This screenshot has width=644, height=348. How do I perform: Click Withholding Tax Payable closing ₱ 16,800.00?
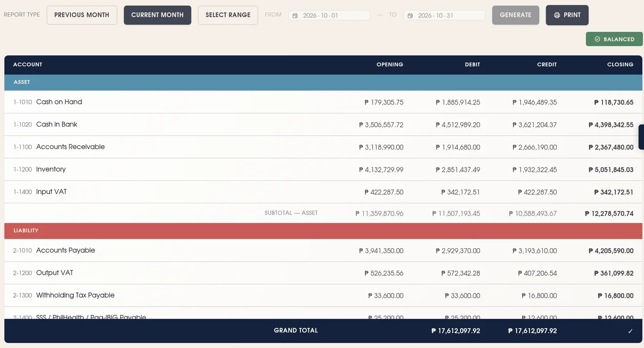pyautogui.click(x=616, y=296)
